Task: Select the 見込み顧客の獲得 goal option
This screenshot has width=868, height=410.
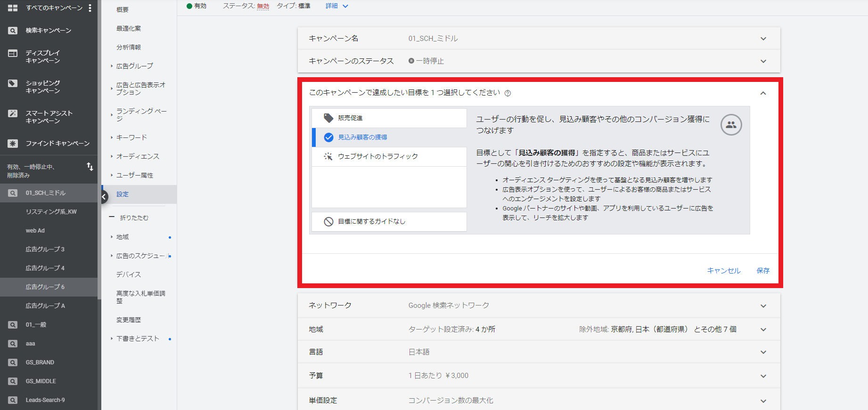Action: pos(389,137)
